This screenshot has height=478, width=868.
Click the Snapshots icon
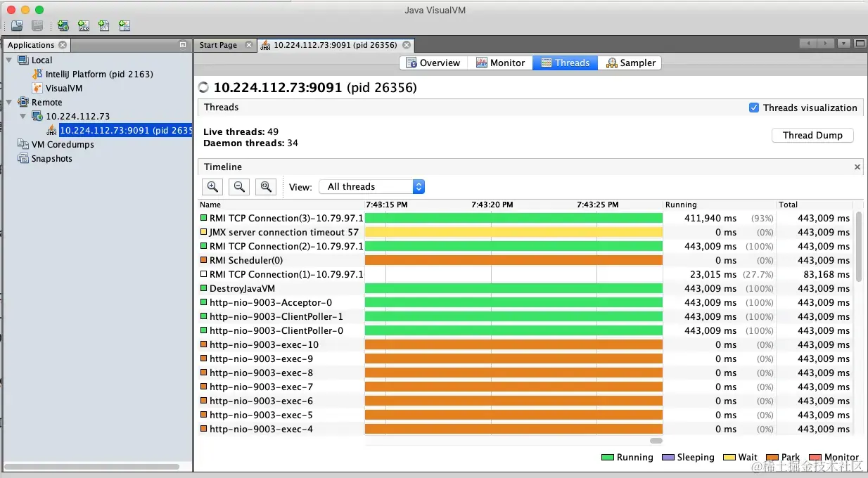[23, 158]
